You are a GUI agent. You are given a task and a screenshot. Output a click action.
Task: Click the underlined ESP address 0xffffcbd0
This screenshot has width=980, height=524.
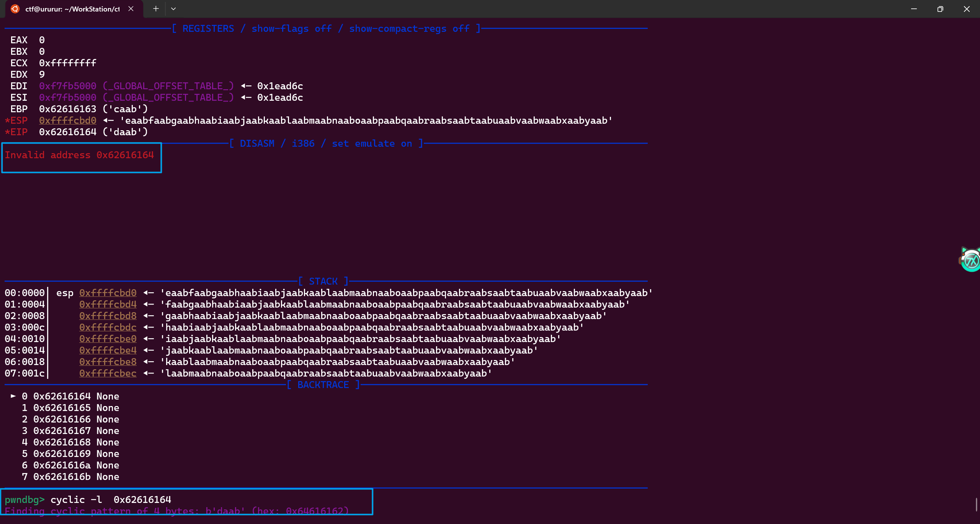tap(67, 120)
